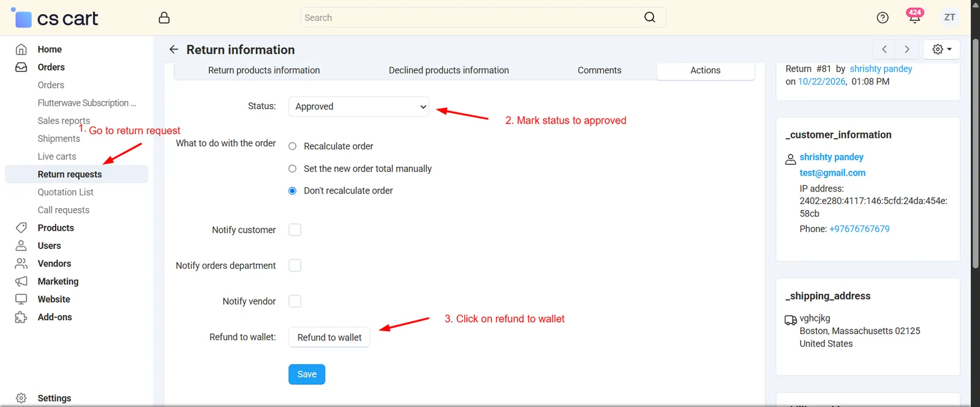Click the Users person icon
This screenshot has width=980, height=407.
pyautogui.click(x=21, y=245)
